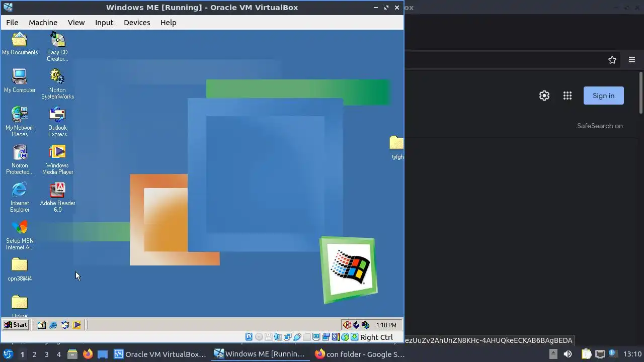Open the File menu in VirtualBox
The image size is (644, 362).
12,23
